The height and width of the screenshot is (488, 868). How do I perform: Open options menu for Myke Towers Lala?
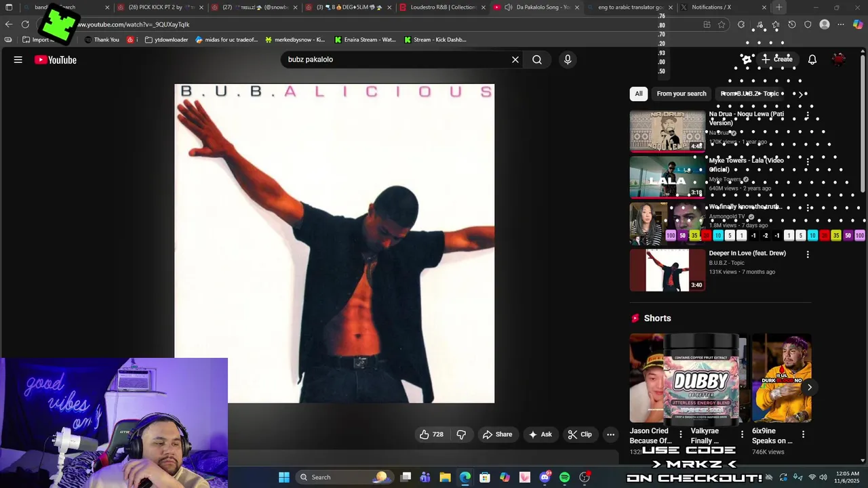pyautogui.click(x=807, y=161)
